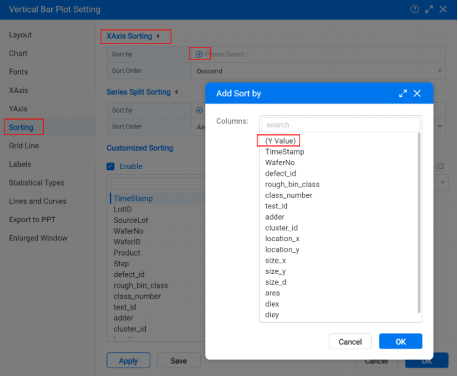This screenshot has width=458, height=377.
Task: Maximize the Add Sort by dialog
Action: (x=403, y=93)
